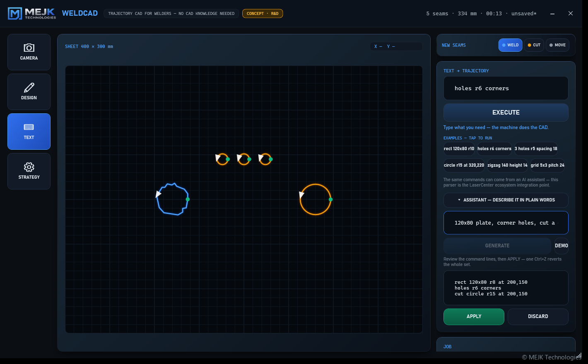Viewport: 588px width, 364px height.
Task: Collapse the Assistant plain words section
Action: 506,200
